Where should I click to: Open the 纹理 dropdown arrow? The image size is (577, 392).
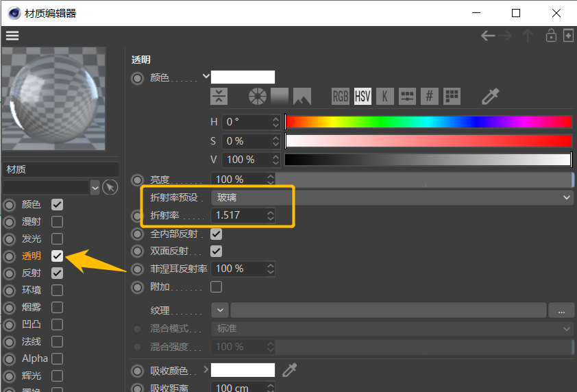point(220,310)
